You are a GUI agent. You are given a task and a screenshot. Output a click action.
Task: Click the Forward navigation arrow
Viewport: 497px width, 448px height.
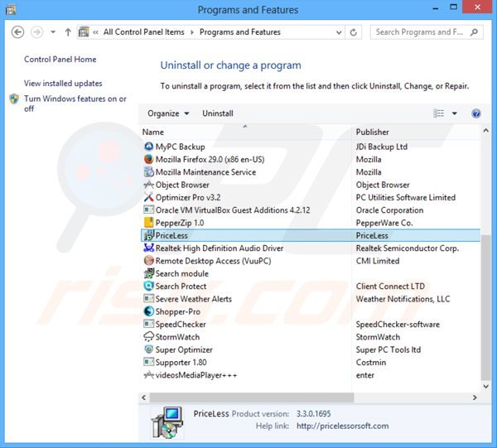pos(36,32)
